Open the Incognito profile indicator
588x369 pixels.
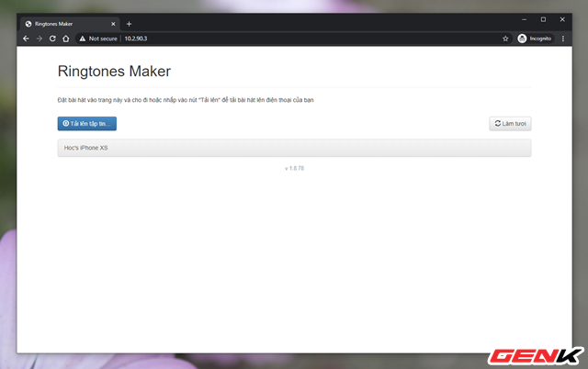pos(535,39)
